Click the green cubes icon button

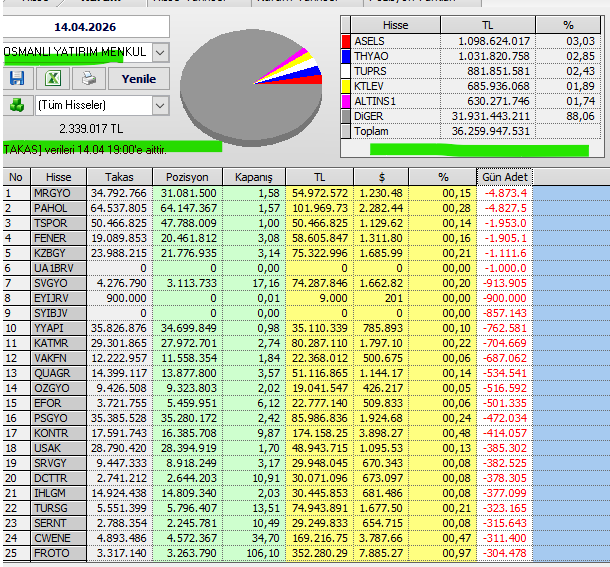click(17, 105)
